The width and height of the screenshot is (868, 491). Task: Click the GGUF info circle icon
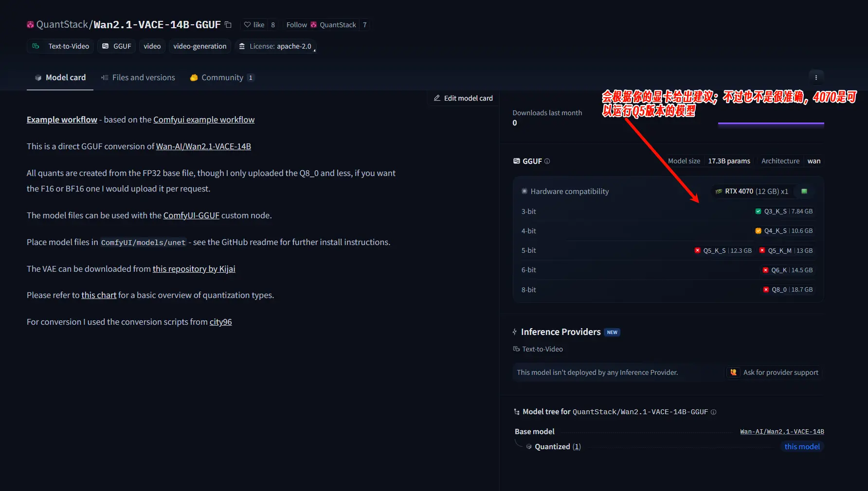(547, 161)
